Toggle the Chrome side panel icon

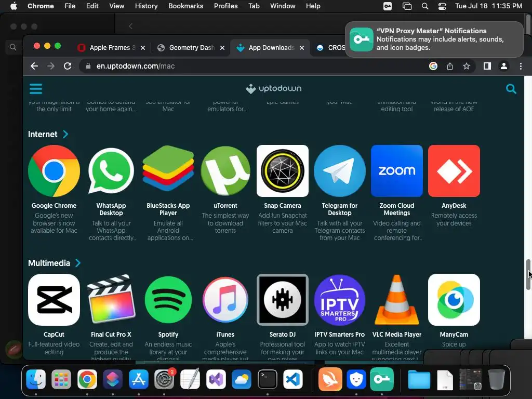(487, 66)
